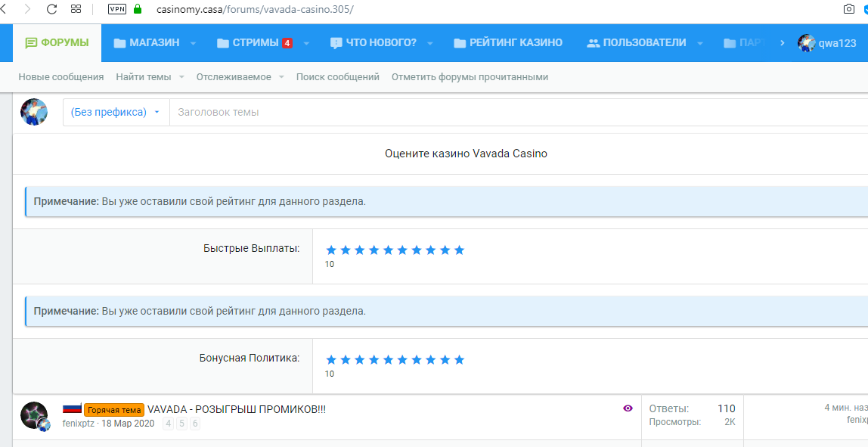Select tenth star for Быстрые Выплаты
Screen dimensions: 868x447
click(459, 250)
